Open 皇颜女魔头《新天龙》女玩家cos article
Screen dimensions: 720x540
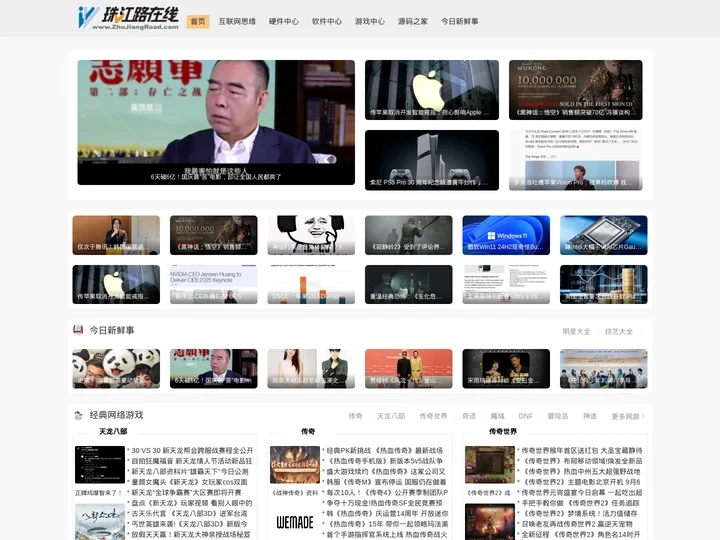pyautogui.click(x=189, y=482)
